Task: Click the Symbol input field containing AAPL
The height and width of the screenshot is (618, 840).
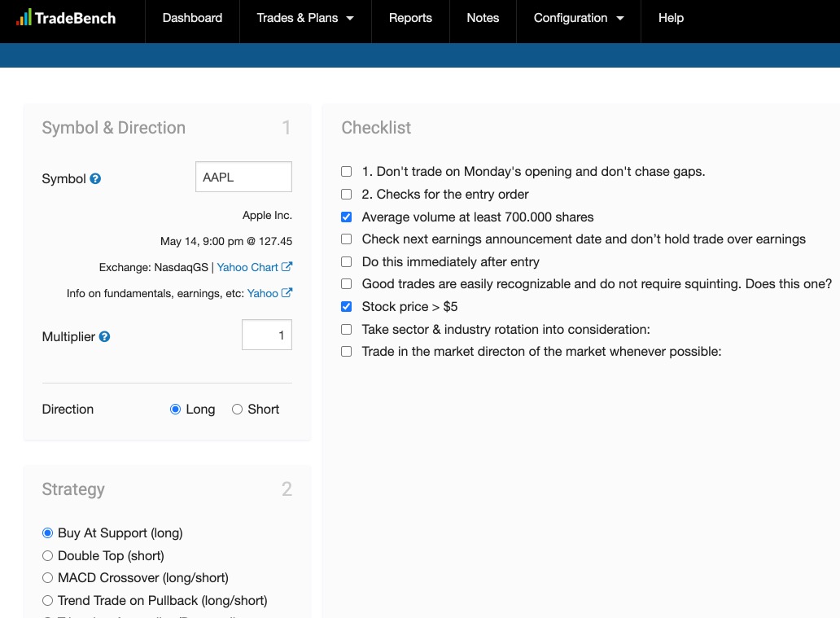Action: pos(243,177)
